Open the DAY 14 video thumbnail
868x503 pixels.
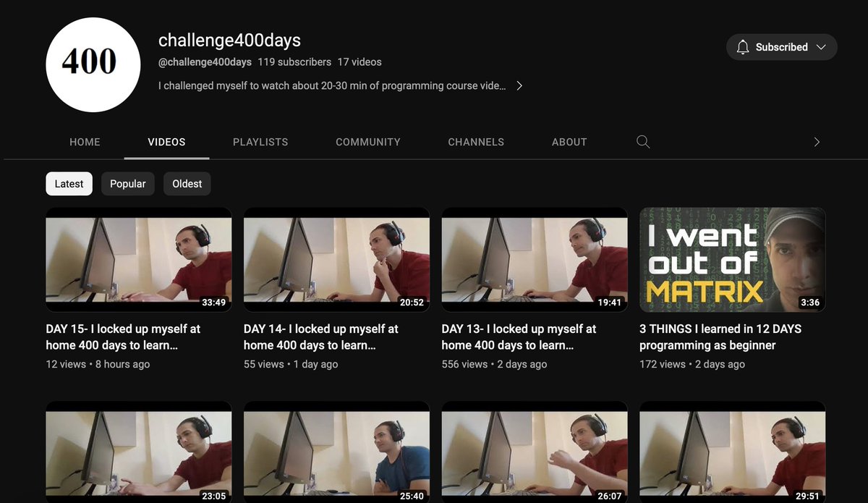(336, 259)
